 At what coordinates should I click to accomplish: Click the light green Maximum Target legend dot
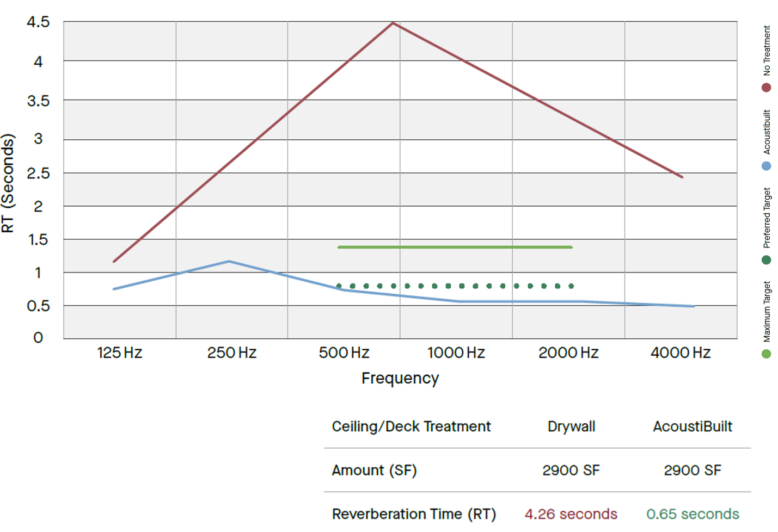point(766,354)
